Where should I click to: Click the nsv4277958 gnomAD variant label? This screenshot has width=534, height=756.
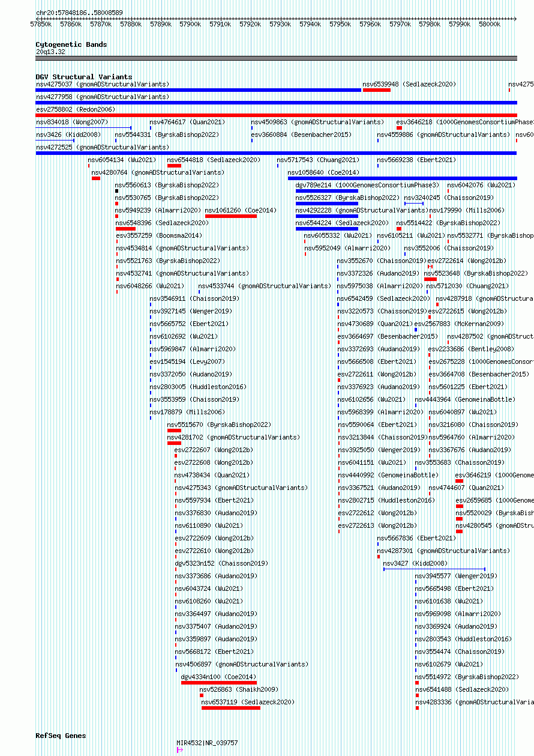coord(103,97)
